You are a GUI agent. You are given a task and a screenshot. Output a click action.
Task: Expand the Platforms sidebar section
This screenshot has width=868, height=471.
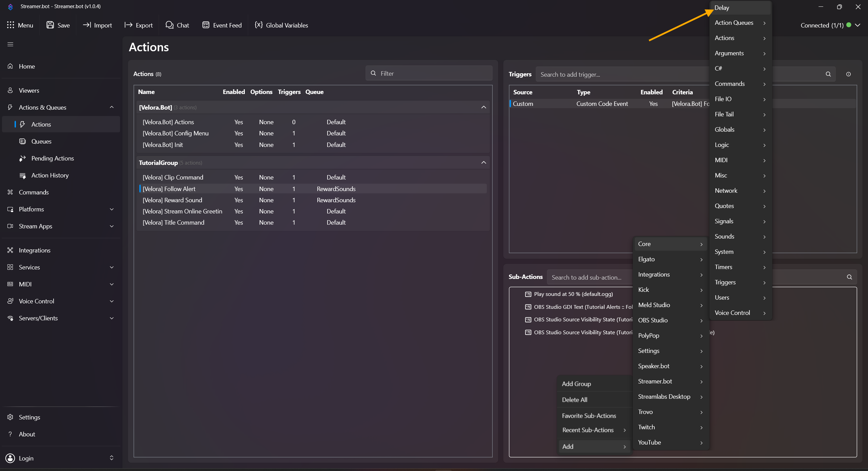[x=112, y=209]
